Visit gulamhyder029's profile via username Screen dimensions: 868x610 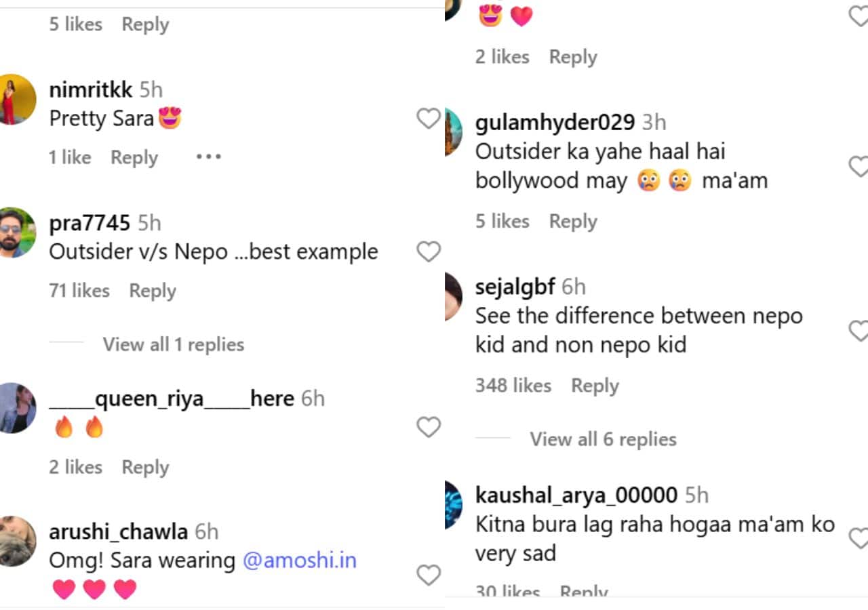click(555, 123)
